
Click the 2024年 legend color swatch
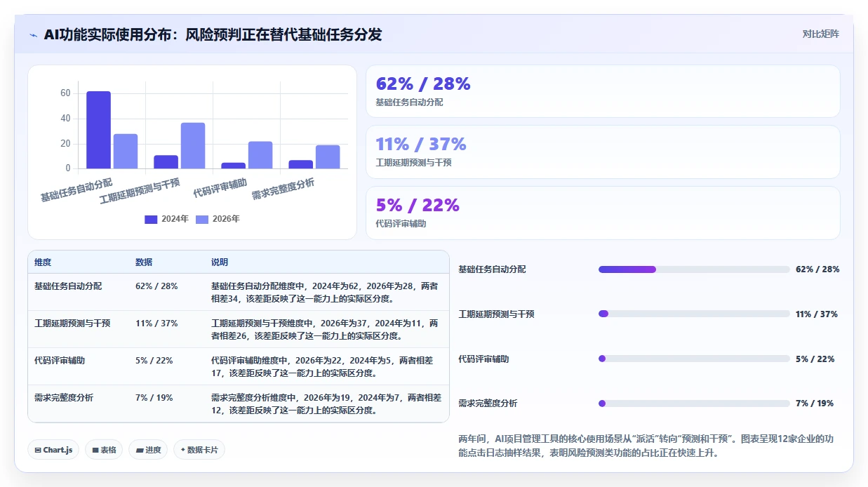151,219
